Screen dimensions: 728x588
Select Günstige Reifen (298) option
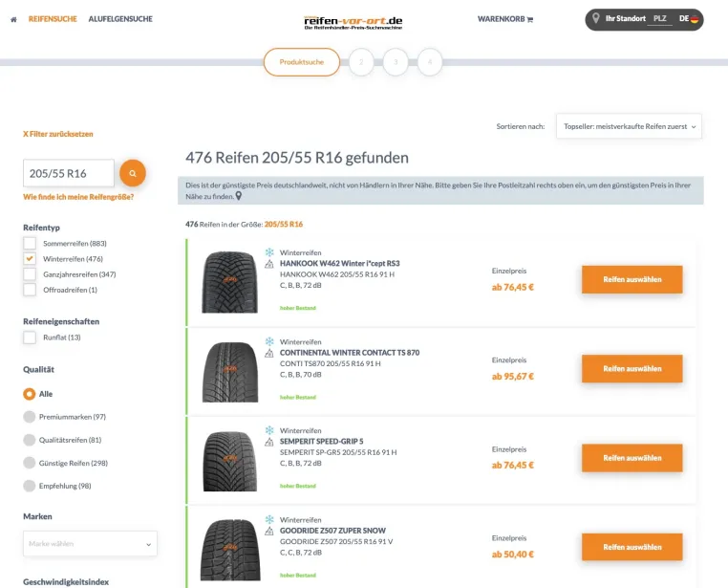coord(30,463)
